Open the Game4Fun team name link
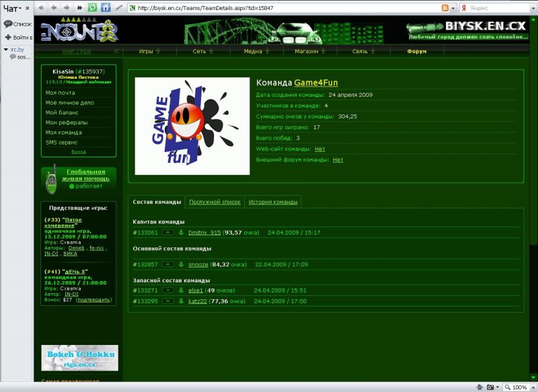Viewport: 538px width, 392px height. tap(316, 83)
